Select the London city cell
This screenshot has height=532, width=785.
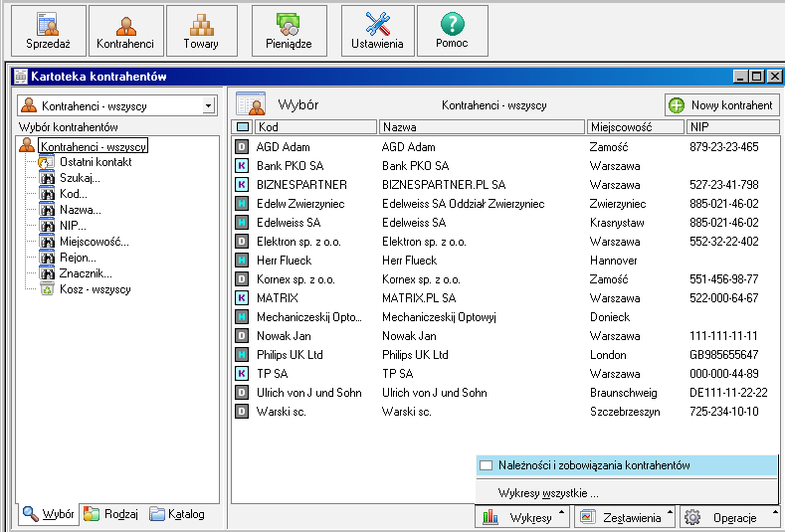click(608, 355)
